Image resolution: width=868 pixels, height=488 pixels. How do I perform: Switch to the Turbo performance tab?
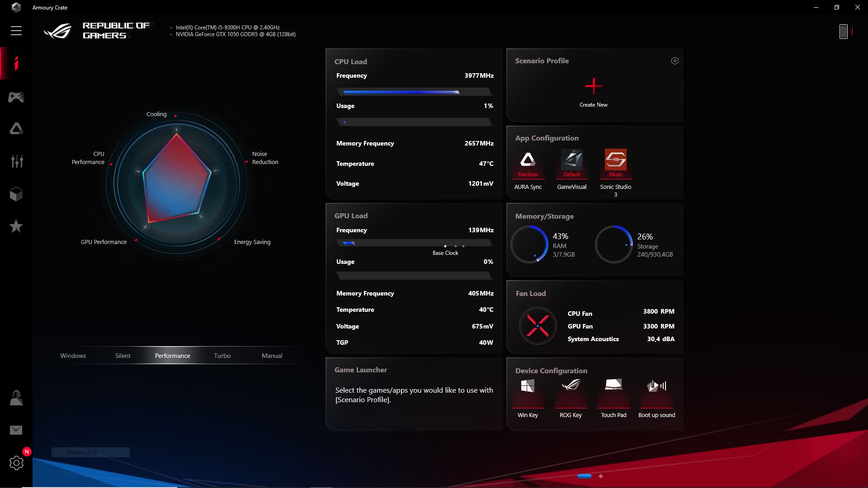pyautogui.click(x=222, y=356)
